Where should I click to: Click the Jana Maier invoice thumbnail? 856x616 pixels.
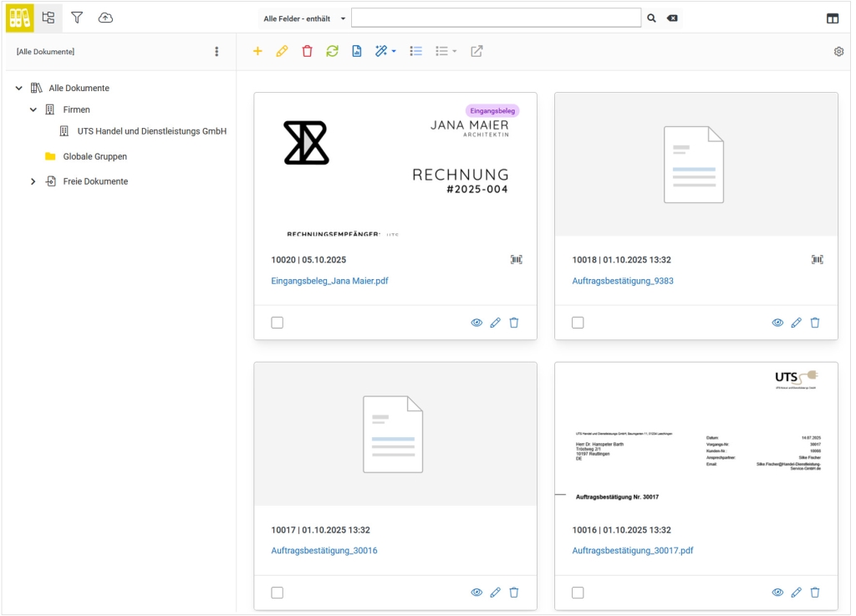pos(395,165)
